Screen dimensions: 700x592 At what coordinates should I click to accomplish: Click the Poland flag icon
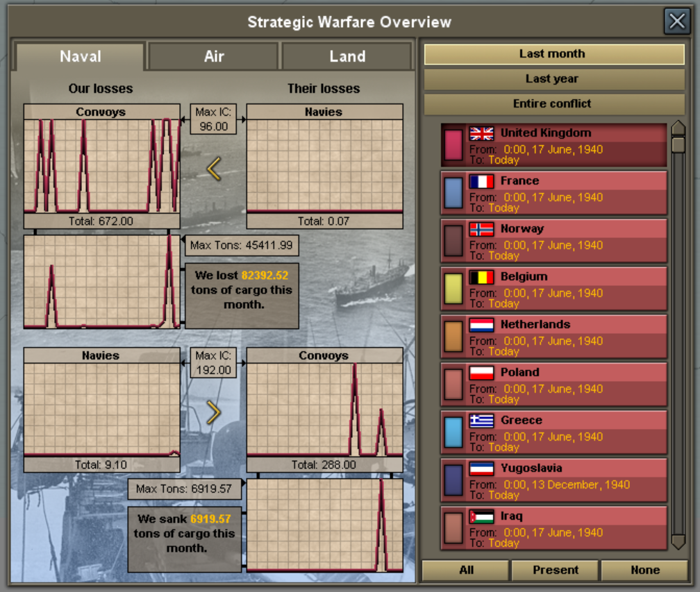[481, 373]
